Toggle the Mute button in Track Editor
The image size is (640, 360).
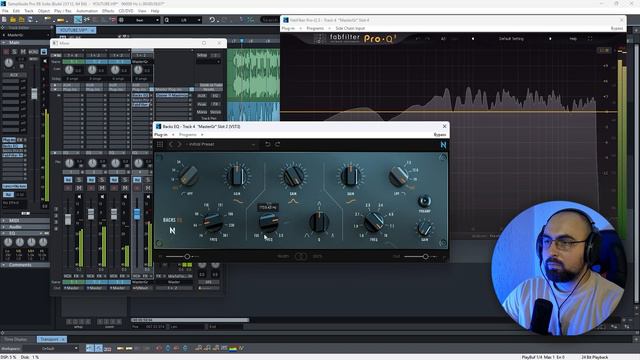23,52
